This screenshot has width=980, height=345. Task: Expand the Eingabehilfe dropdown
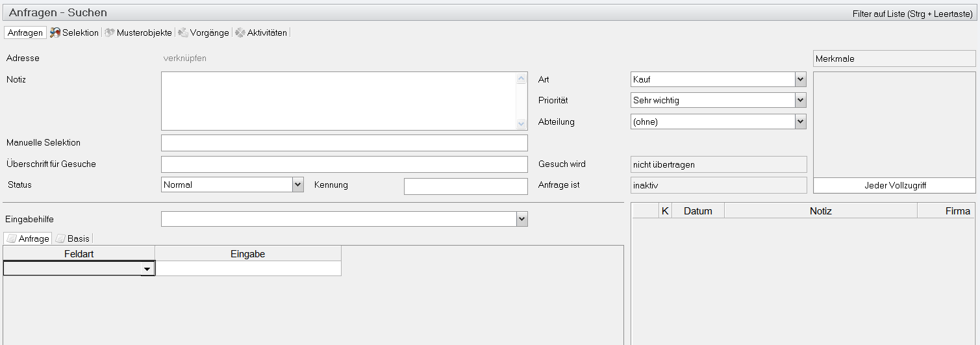pos(522,220)
